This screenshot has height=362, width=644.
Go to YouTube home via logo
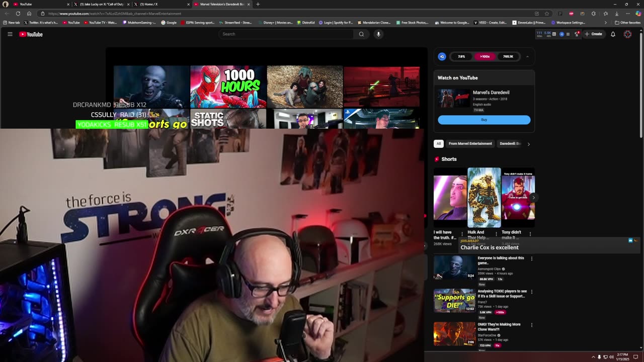[x=31, y=34]
